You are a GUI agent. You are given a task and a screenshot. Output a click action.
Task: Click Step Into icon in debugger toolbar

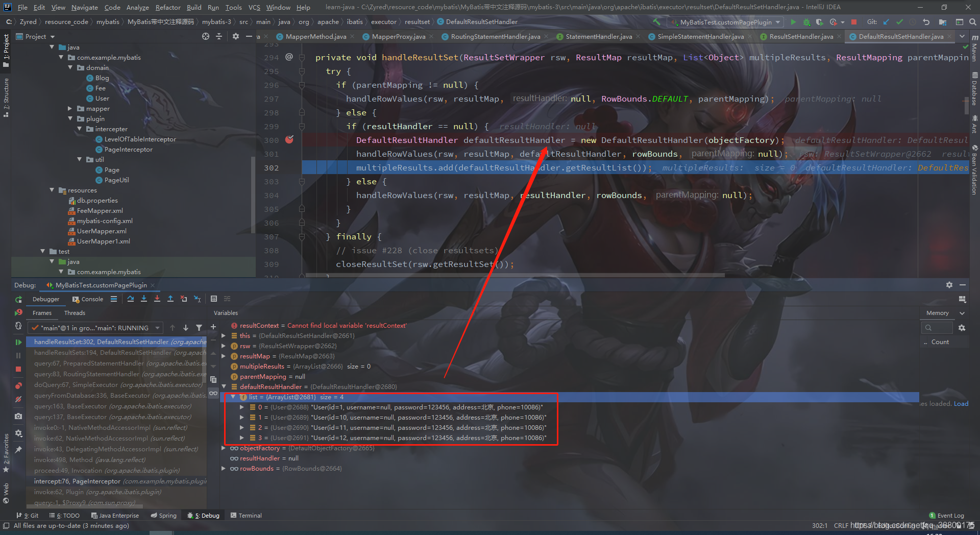click(x=144, y=299)
